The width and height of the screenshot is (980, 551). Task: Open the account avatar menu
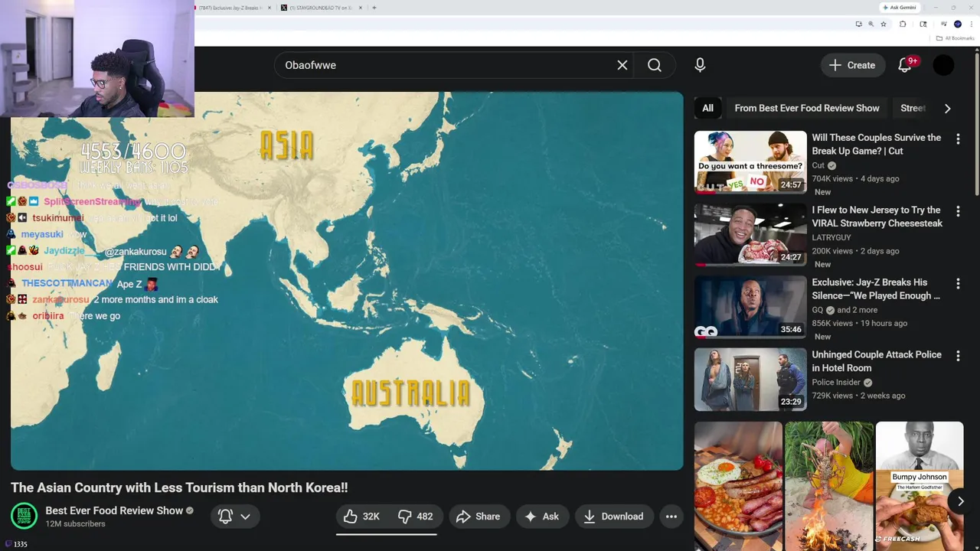click(x=944, y=65)
